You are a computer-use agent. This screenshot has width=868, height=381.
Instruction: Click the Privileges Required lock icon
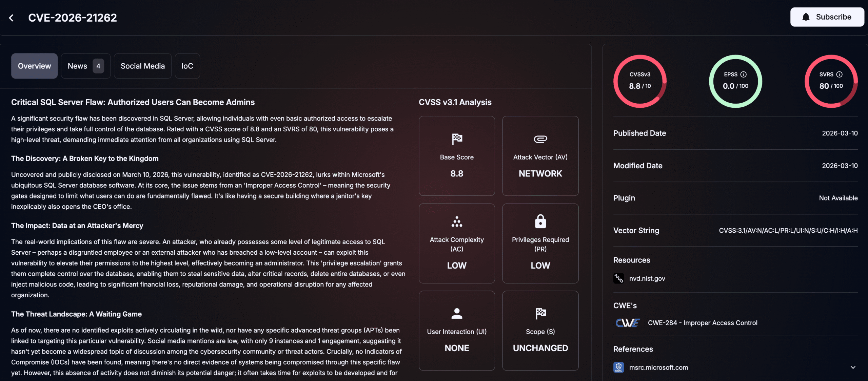(540, 221)
